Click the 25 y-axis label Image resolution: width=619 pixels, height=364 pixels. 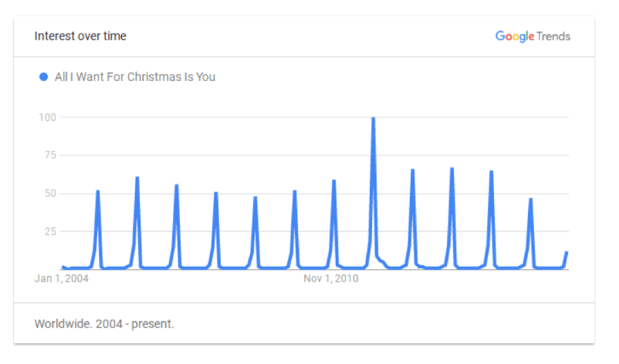(50, 231)
